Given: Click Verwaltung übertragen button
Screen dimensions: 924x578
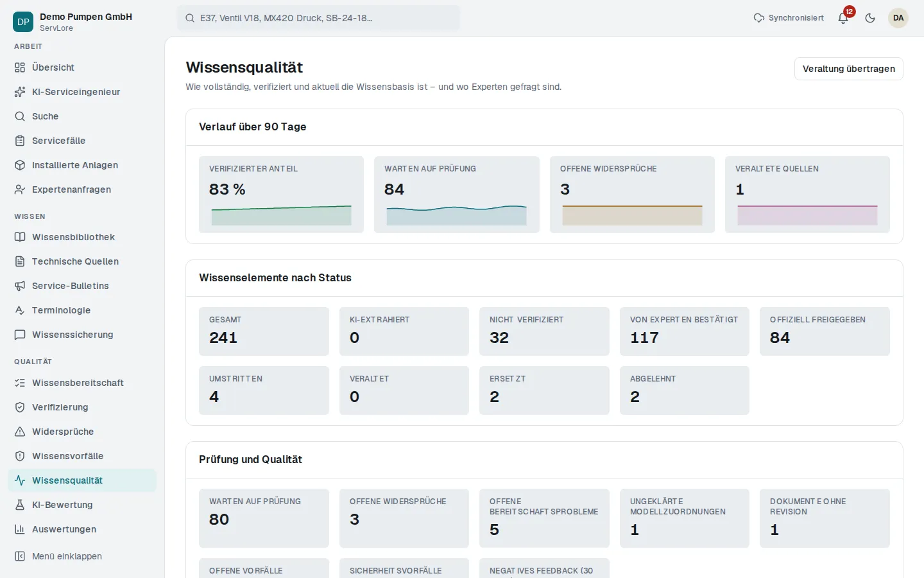Looking at the screenshot, I should point(848,69).
